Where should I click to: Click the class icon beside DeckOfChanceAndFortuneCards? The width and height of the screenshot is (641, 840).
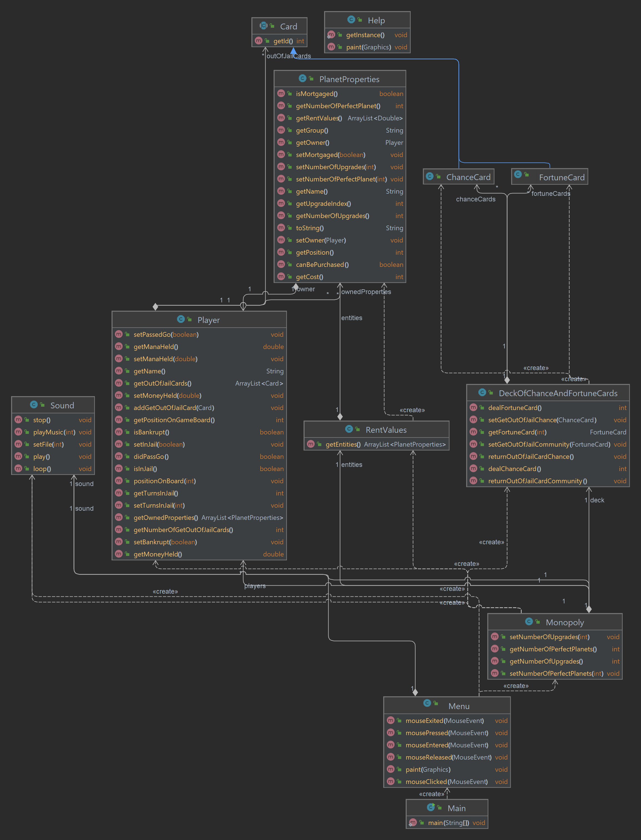coord(482,393)
